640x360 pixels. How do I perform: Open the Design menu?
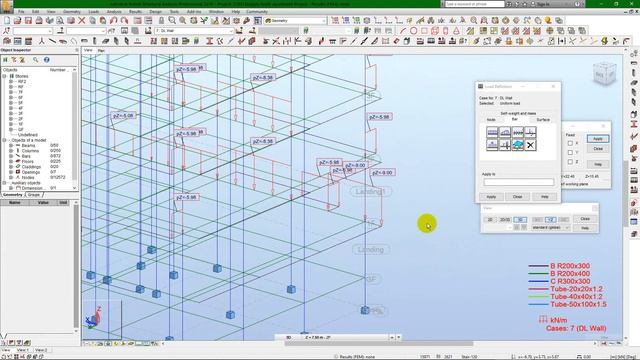tap(155, 12)
